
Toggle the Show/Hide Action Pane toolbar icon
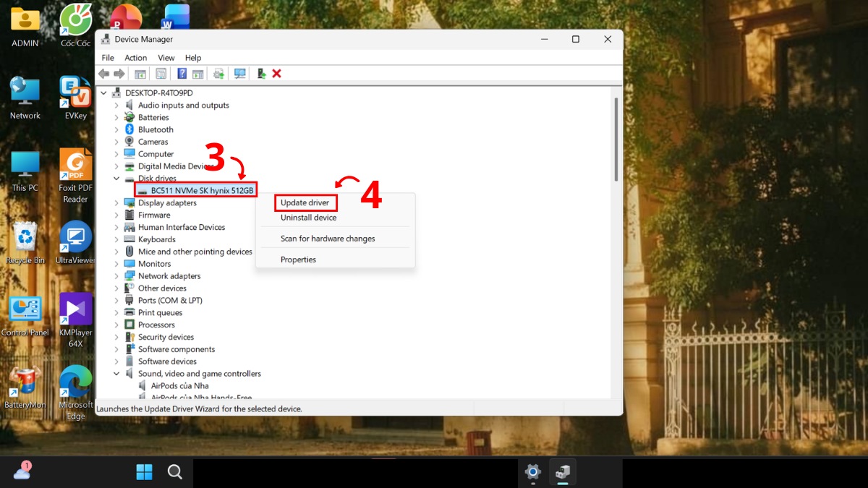197,74
